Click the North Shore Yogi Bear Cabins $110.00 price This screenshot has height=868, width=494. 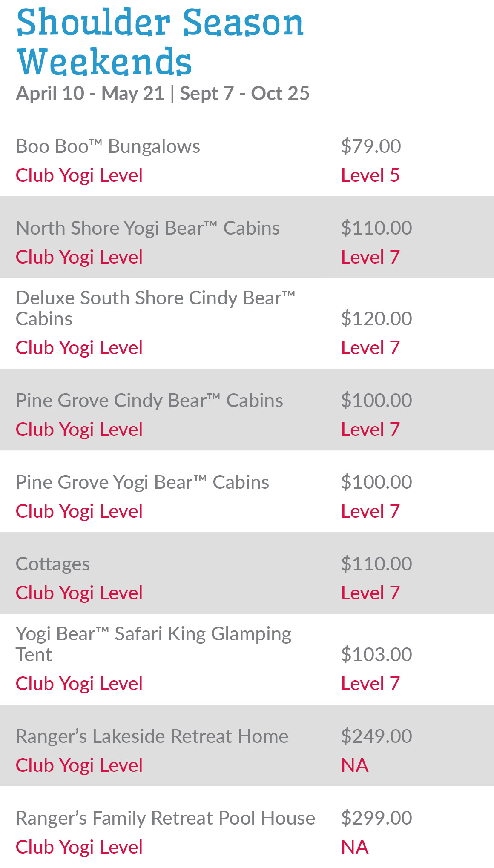tap(376, 228)
